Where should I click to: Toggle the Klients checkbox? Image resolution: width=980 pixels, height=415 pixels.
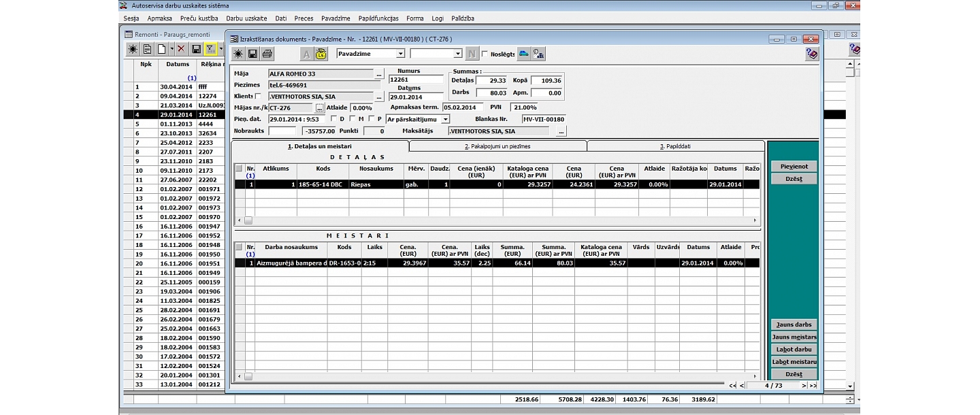tap(258, 97)
